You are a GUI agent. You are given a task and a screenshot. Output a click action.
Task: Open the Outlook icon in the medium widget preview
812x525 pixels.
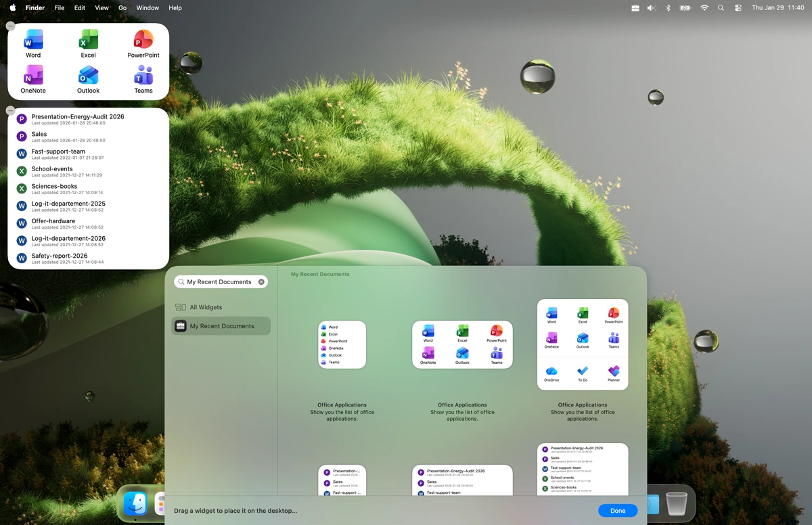click(462, 352)
